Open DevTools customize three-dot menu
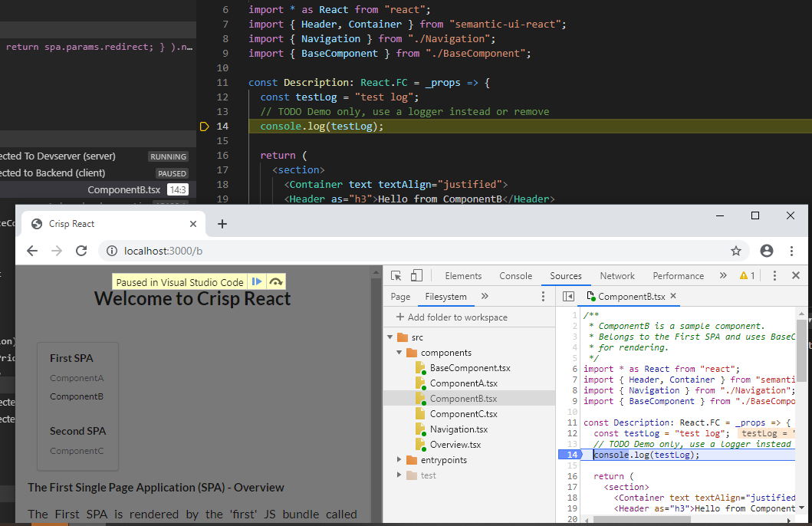Viewport: 812px width, 526px height. [775, 276]
